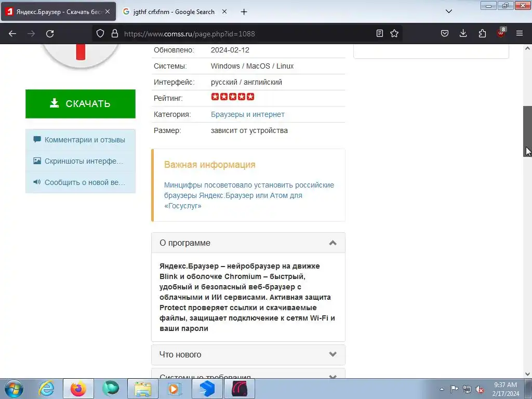Open the extensions puzzle icon

(x=482, y=33)
